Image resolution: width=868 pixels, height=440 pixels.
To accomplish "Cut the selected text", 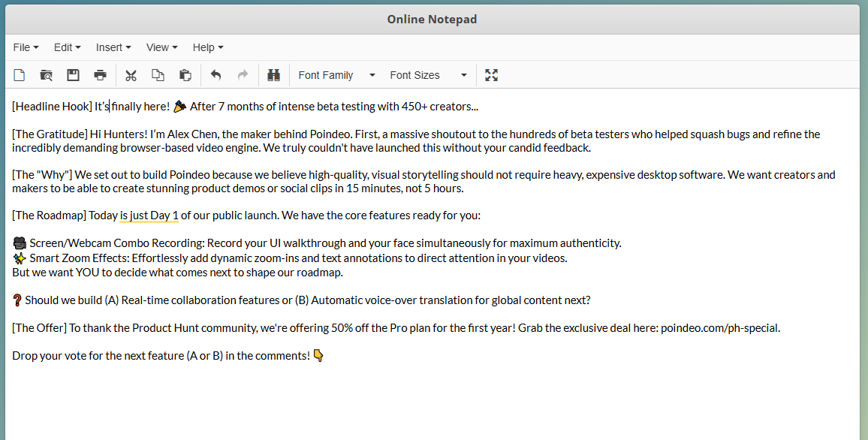I will point(131,74).
